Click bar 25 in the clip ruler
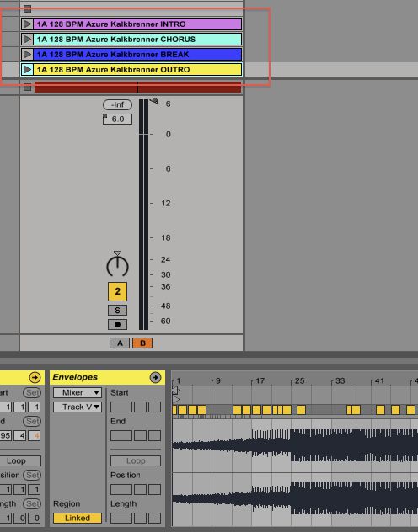This screenshot has height=532, width=418. [x=299, y=381]
